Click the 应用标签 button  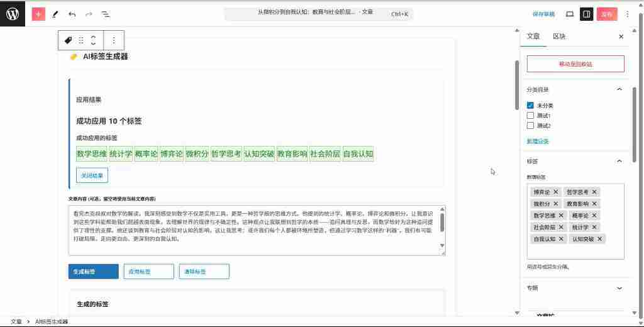[148, 272]
